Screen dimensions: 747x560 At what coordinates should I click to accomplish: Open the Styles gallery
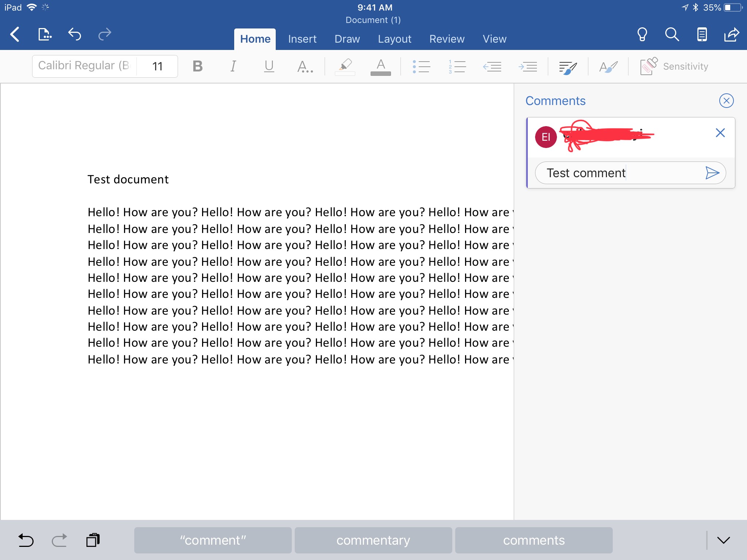pos(608,67)
